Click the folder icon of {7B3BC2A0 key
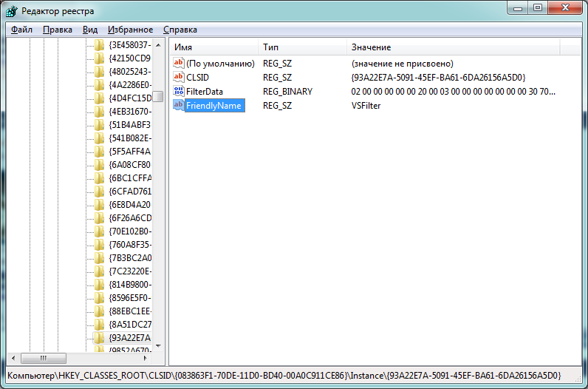Image resolution: width=588 pixels, height=389 pixels. [99, 258]
